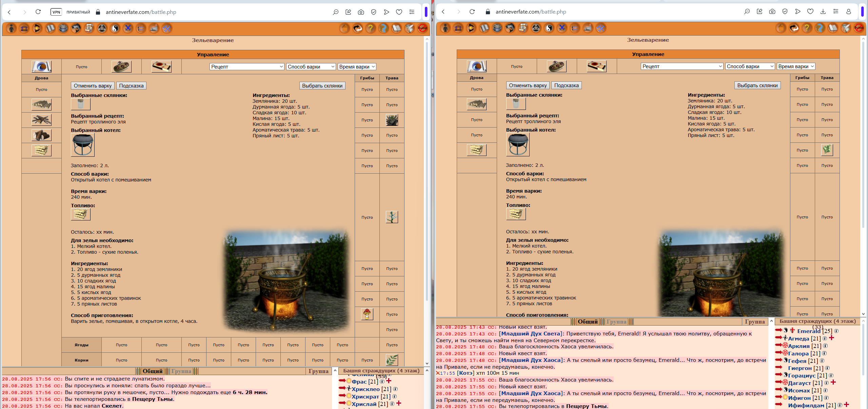Select the spiky herb in left window Трава column
The height and width of the screenshot is (409, 868).
click(392, 120)
